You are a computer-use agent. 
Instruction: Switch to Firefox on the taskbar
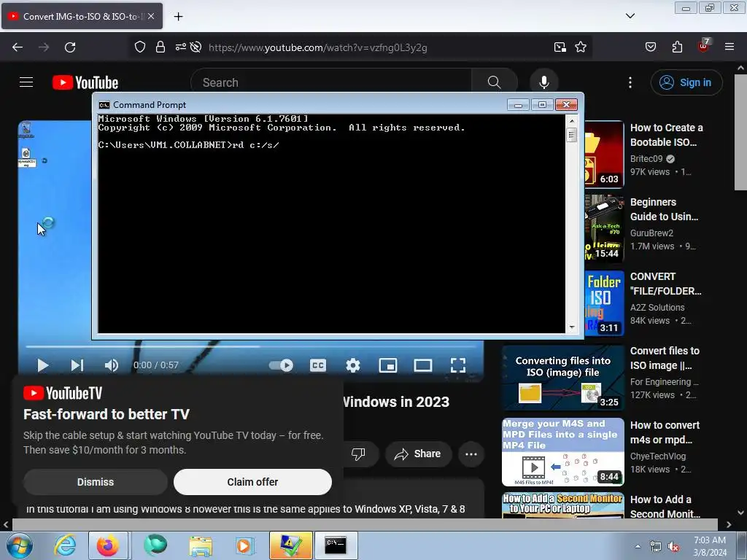[x=108, y=545]
